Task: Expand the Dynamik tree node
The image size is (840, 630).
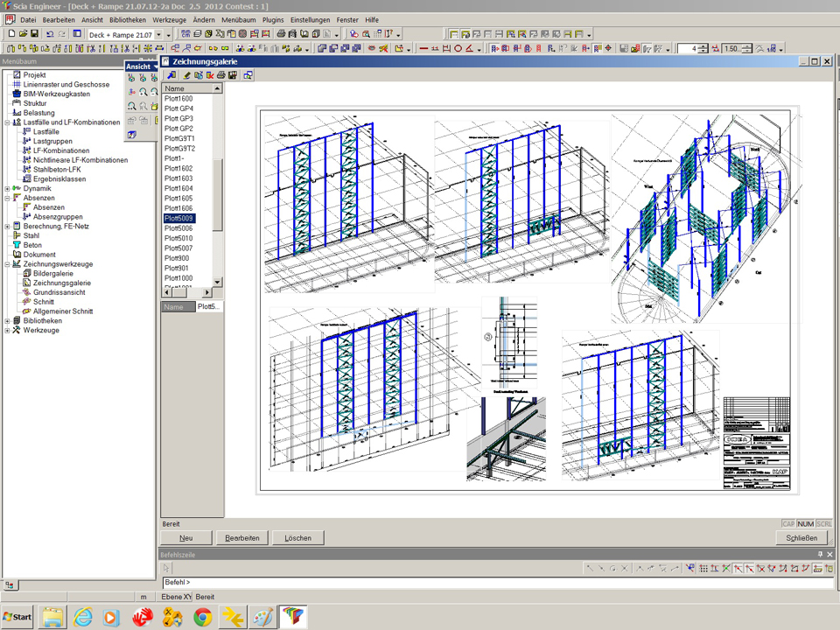Action: coord(7,188)
